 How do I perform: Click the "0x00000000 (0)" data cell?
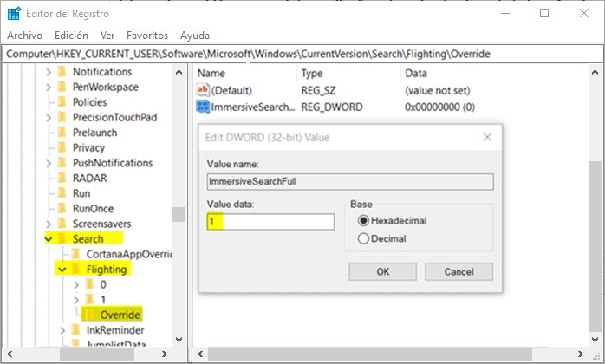click(439, 107)
